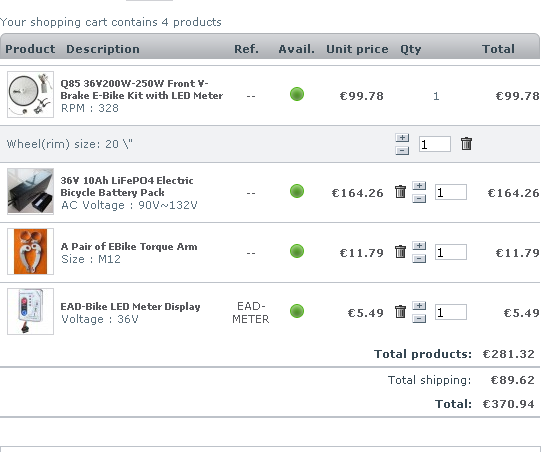Decrease LED Meter Display quantity
Image resolution: width=560 pixels, height=452 pixels.
tap(419, 318)
